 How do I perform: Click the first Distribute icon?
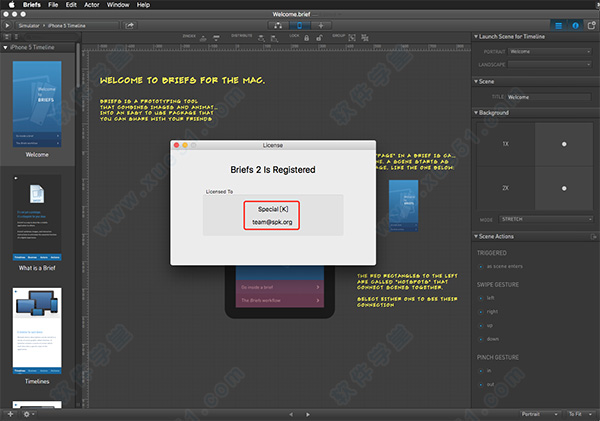point(261,38)
